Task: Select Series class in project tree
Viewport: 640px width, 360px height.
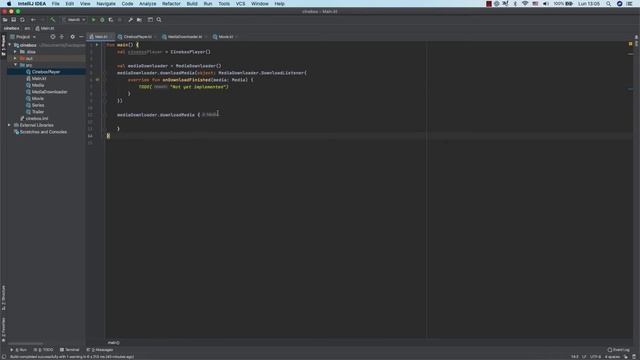Action: tap(38, 105)
